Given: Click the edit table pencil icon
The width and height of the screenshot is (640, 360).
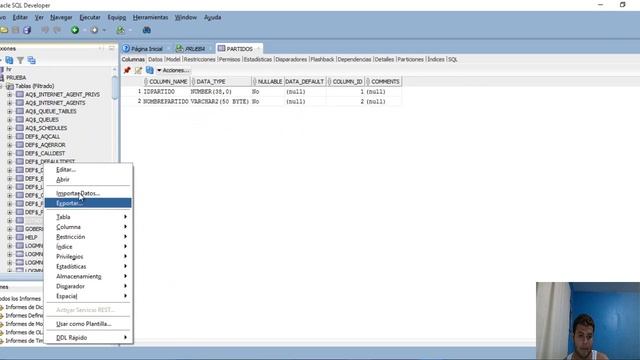Looking at the screenshot, I should tap(138, 70).
